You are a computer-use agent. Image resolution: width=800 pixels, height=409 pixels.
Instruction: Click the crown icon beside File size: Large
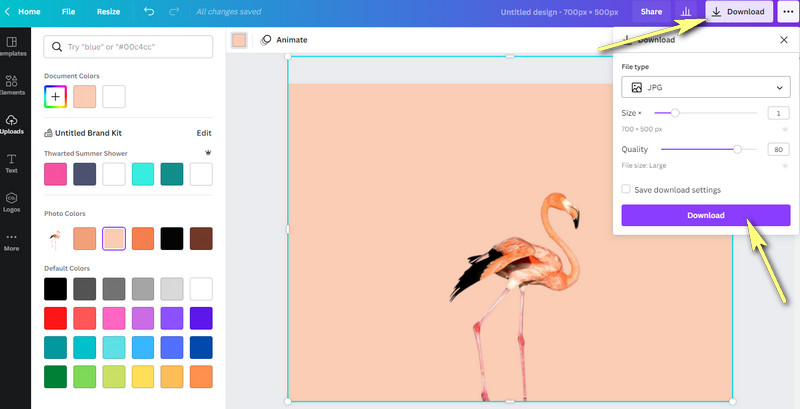tap(785, 165)
